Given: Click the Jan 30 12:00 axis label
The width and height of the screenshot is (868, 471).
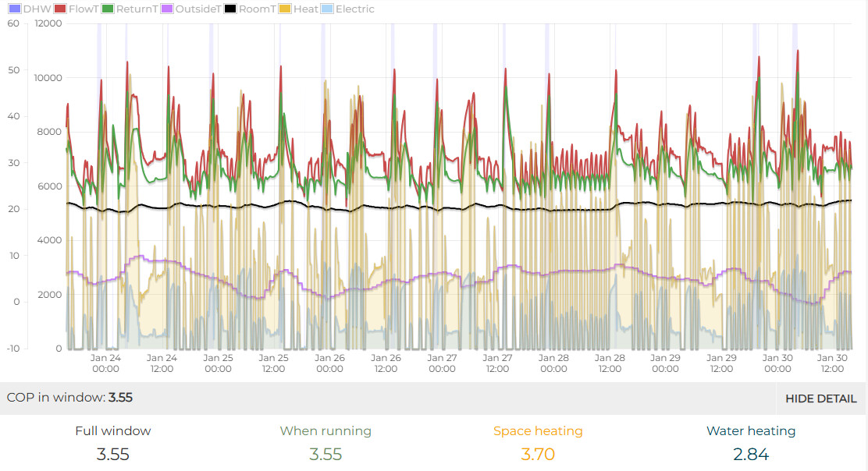Looking at the screenshot, I should click(x=832, y=363).
